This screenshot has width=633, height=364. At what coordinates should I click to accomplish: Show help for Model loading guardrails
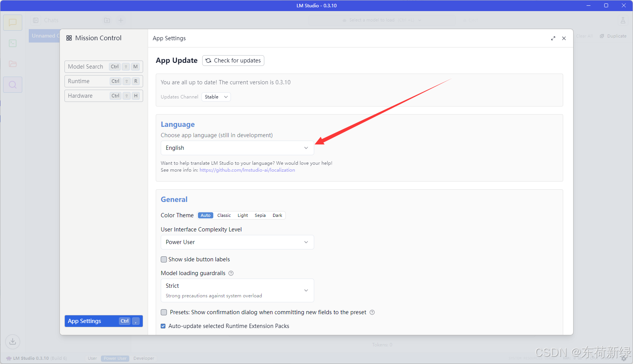[x=231, y=273]
